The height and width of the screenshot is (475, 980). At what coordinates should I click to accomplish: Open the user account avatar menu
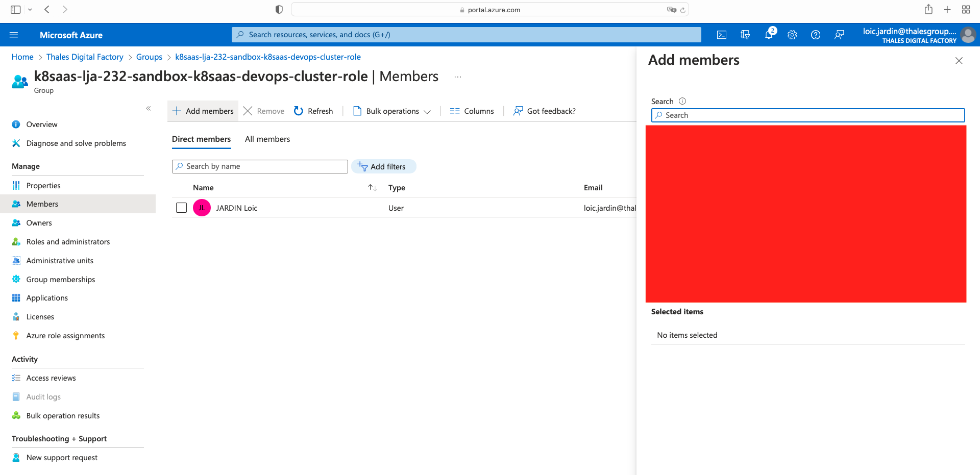[968, 35]
